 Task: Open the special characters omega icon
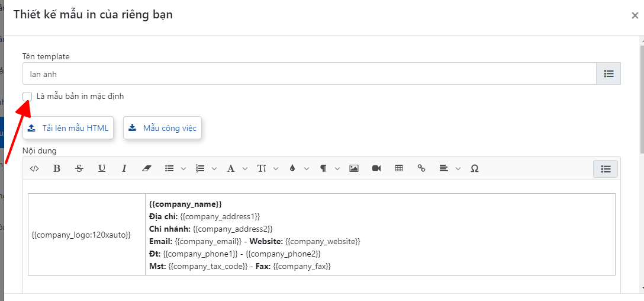pos(474,168)
